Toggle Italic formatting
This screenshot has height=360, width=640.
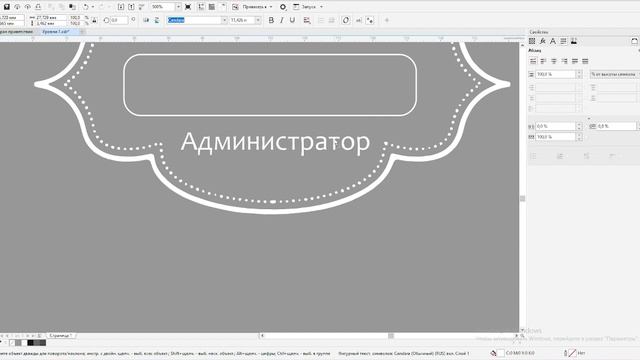click(x=282, y=20)
